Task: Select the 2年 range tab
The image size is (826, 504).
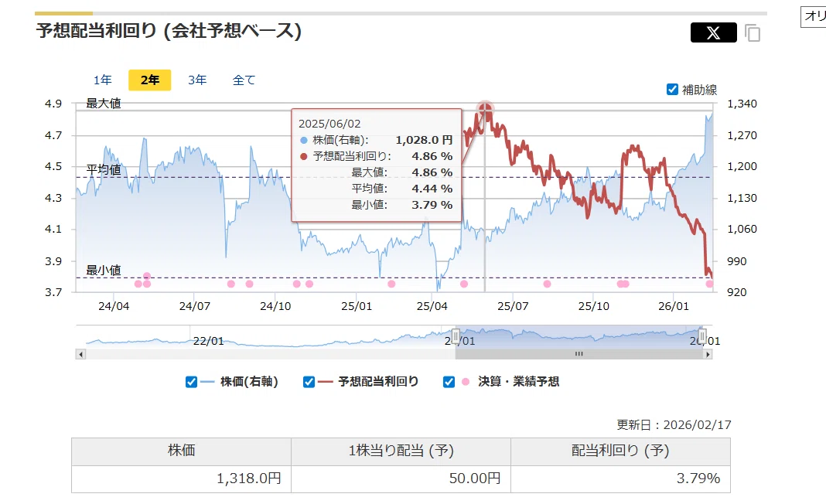Action: [x=149, y=80]
